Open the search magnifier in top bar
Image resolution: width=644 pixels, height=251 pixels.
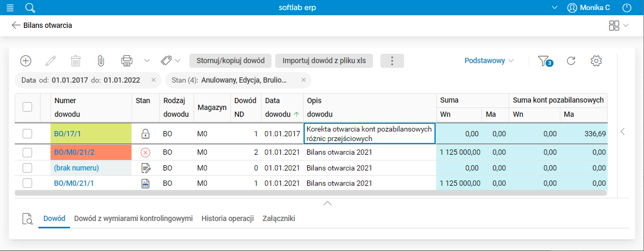(30, 8)
